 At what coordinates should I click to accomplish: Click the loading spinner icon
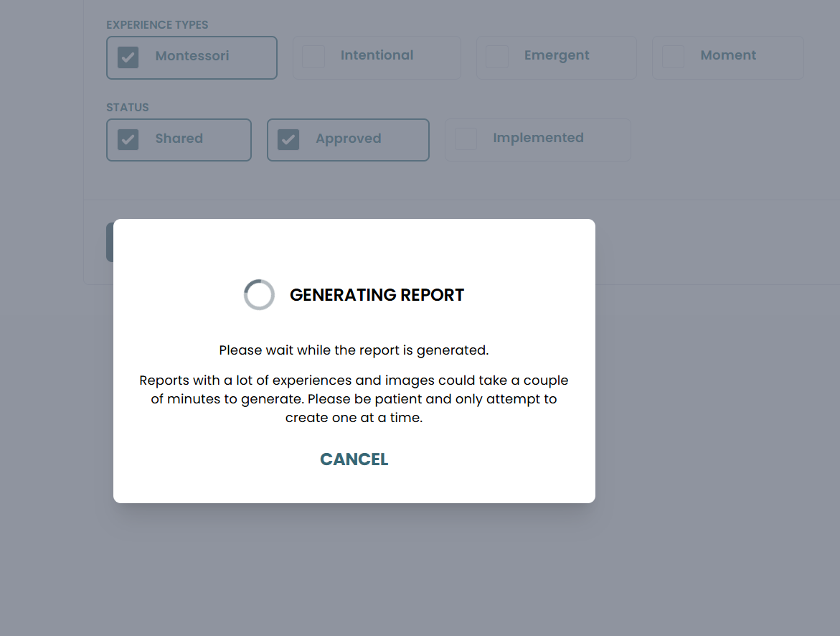[x=259, y=295]
